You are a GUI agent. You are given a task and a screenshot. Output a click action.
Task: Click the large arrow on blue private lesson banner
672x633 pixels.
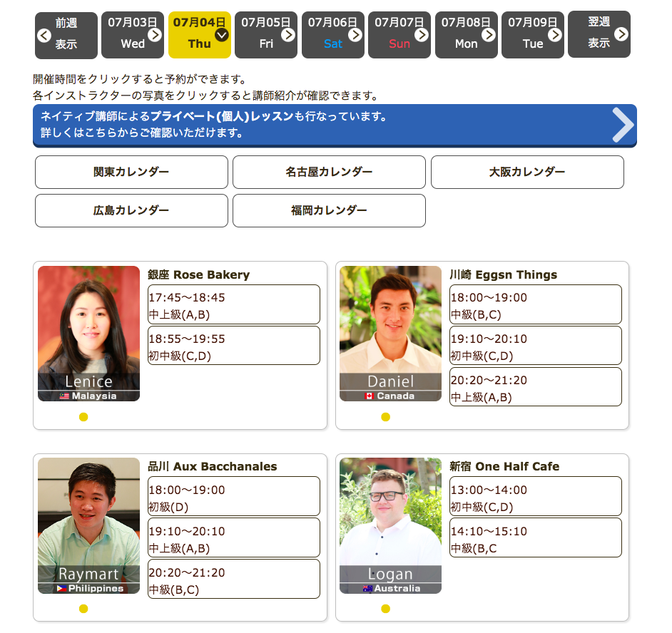point(623,125)
